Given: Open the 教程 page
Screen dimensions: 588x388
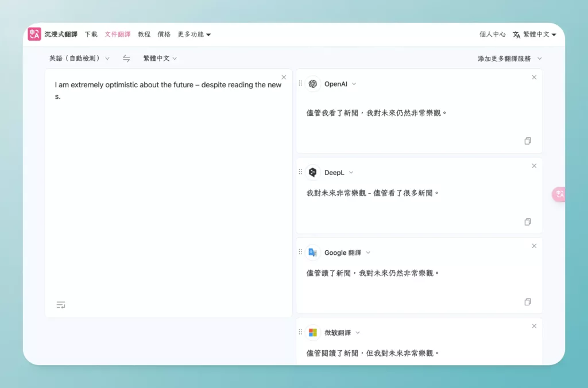Looking at the screenshot, I should coord(144,34).
